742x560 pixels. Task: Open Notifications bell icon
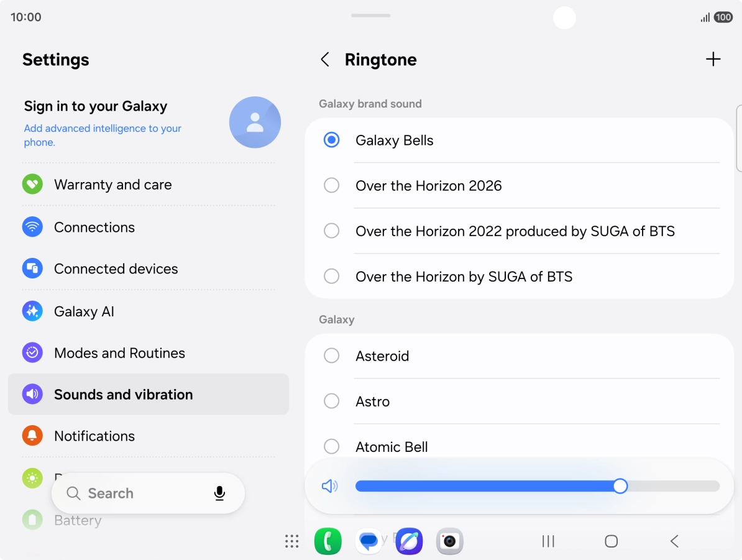click(x=32, y=436)
